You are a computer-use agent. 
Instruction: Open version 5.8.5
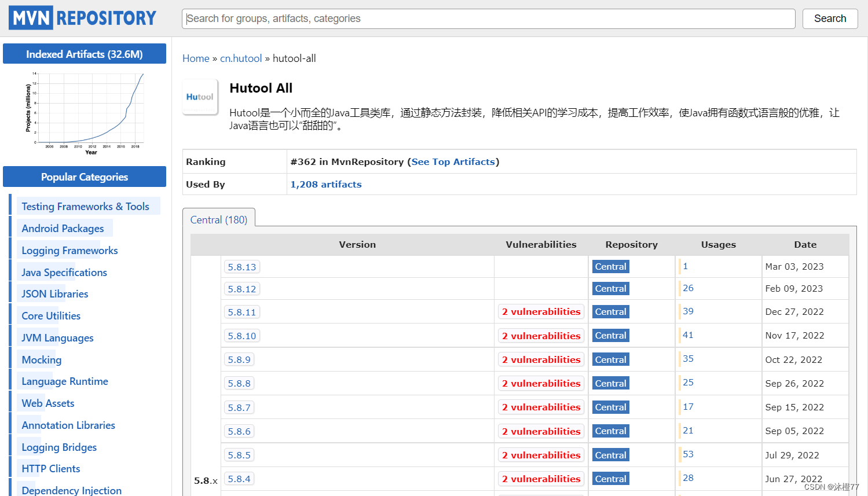click(239, 455)
